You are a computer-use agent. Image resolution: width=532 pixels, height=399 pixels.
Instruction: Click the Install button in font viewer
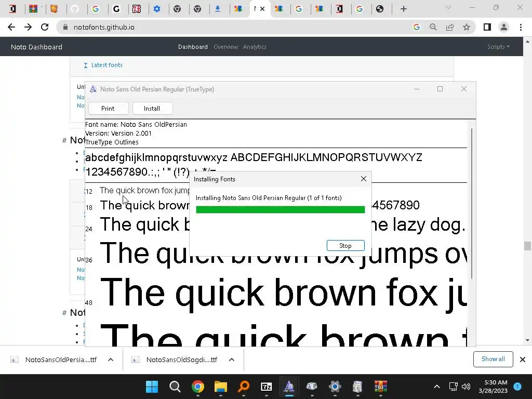(152, 109)
